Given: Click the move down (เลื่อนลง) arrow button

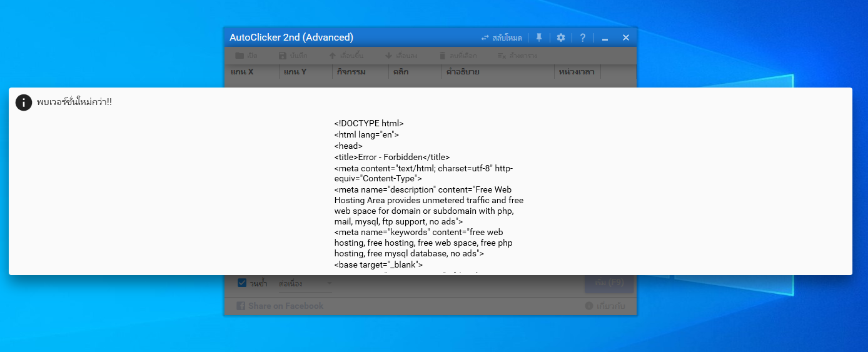Looking at the screenshot, I should click(401, 56).
